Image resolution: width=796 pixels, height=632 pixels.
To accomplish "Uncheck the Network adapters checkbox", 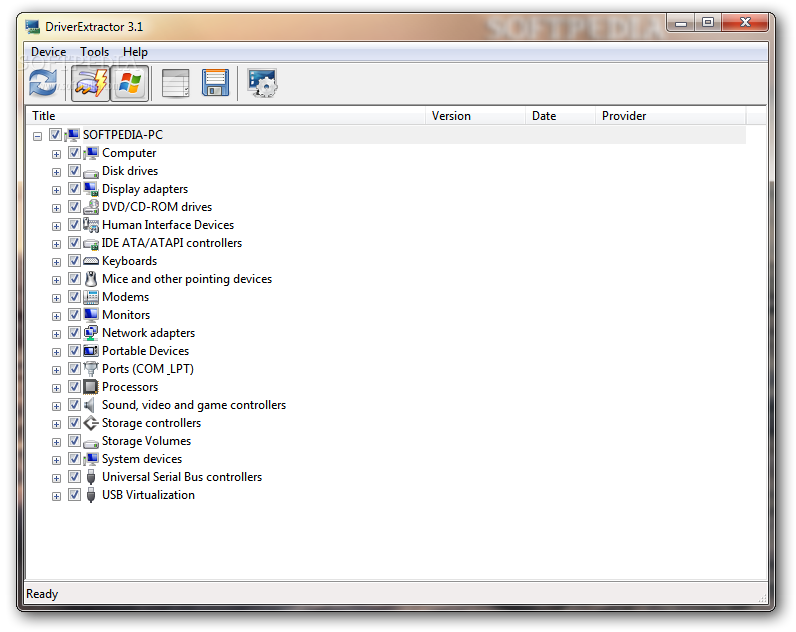I will pos(74,332).
